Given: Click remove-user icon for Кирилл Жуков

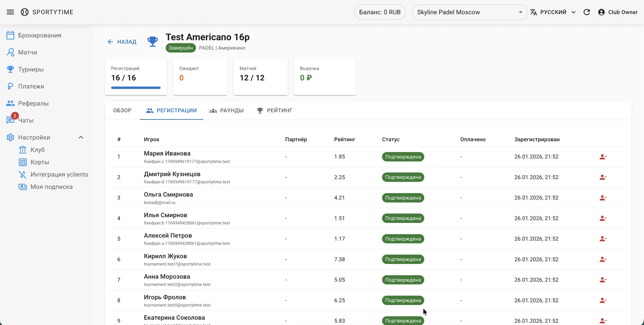Looking at the screenshot, I should (603, 259).
